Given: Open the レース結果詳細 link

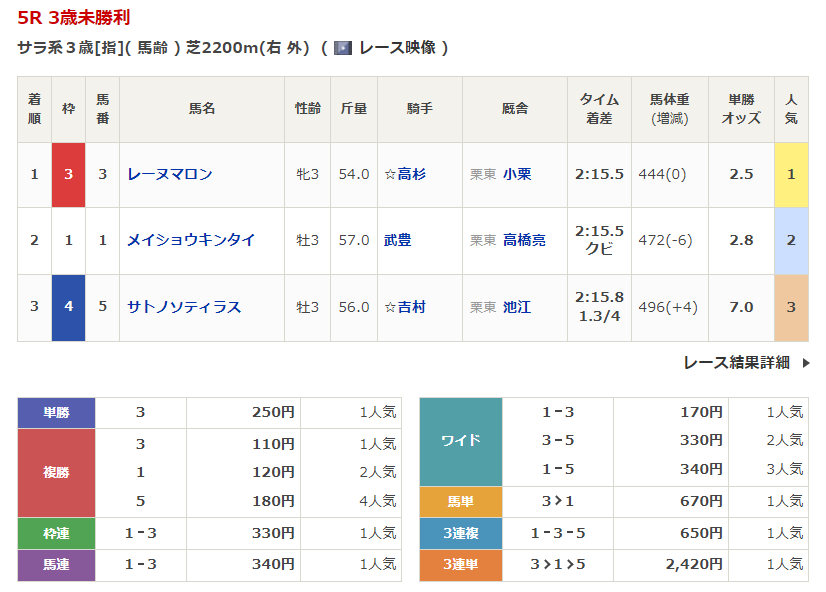Looking at the screenshot, I should [737, 363].
